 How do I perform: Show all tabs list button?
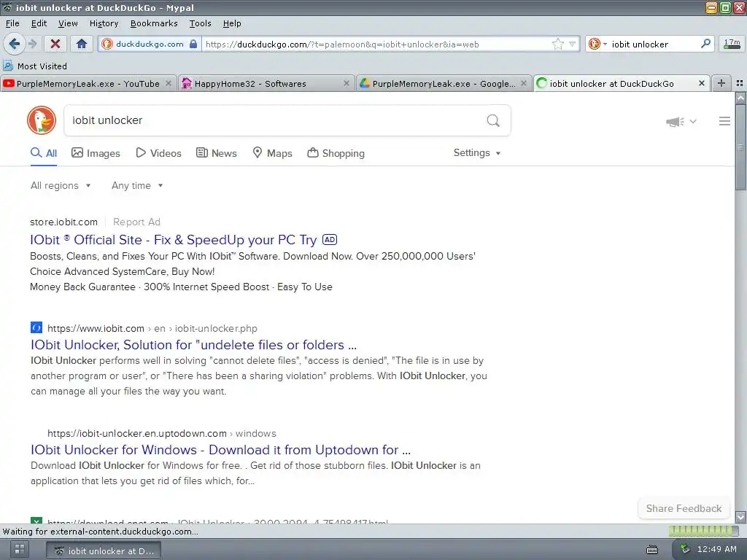pos(740,83)
